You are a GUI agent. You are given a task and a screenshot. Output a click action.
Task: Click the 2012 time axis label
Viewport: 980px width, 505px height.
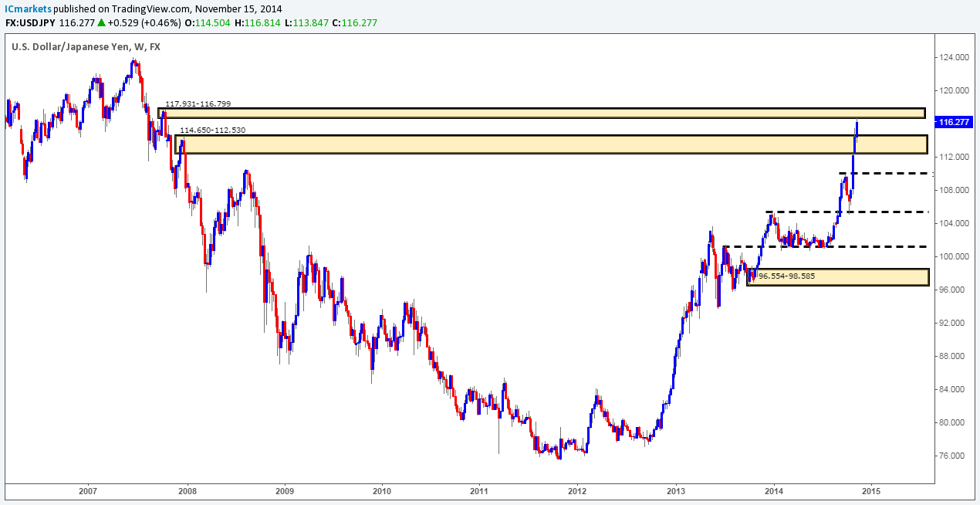pos(577,491)
